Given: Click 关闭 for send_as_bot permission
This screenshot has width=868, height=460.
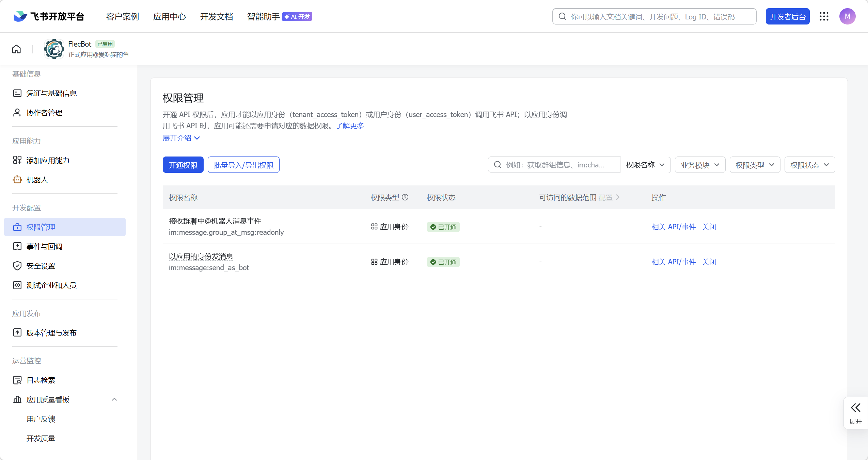Looking at the screenshot, I should click(x=709, y=262).
